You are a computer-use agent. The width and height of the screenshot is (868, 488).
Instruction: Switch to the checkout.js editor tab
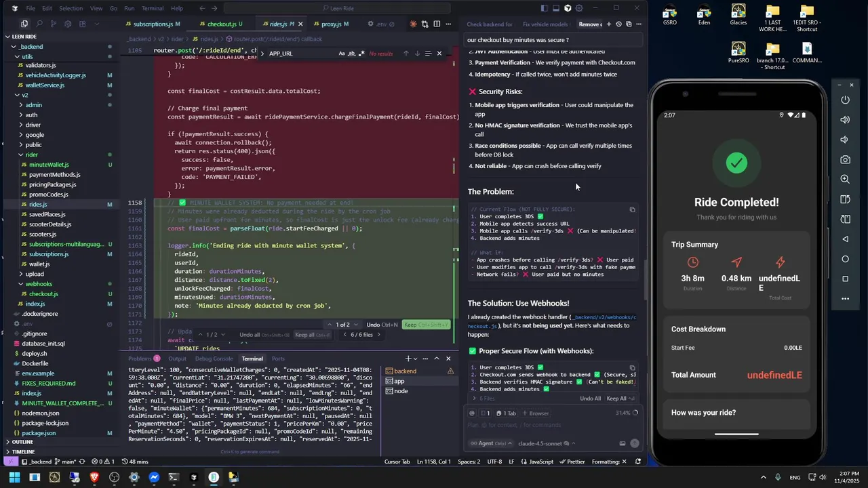click(222, 24)
